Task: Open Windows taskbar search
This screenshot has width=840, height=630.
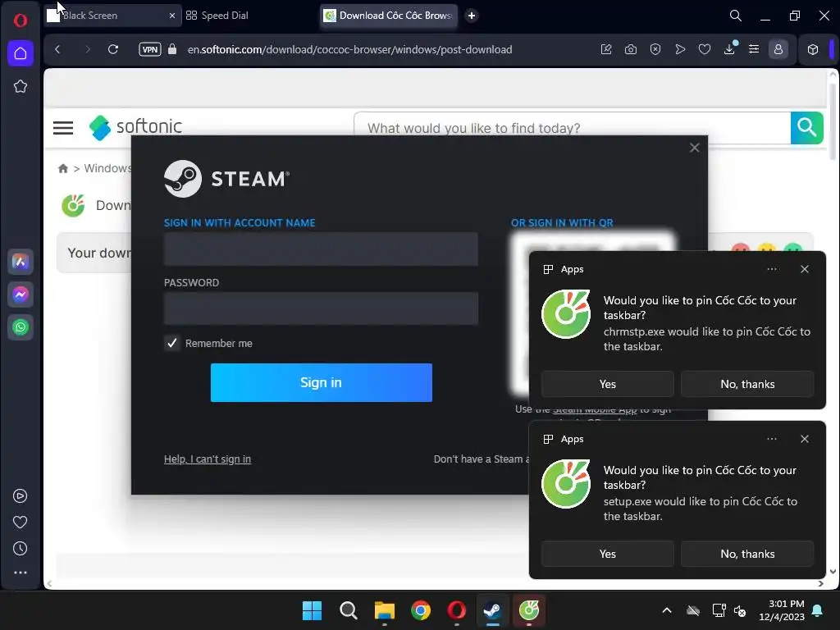Action: (348, 610)
